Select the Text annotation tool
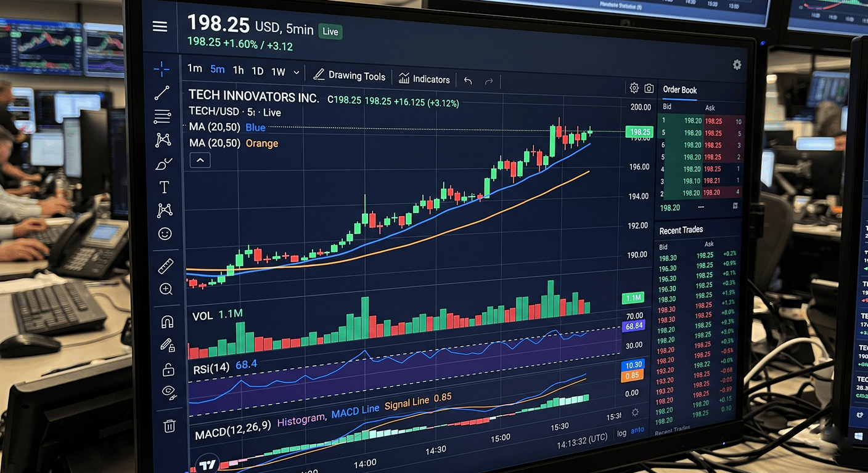868x473 pixels. (164, 187)
